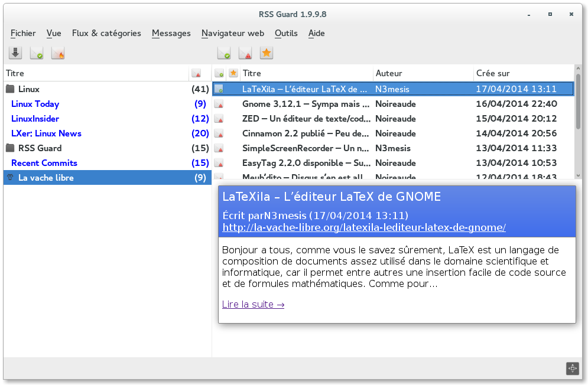Sort messages by the Auteur column header

coord(423,73)
